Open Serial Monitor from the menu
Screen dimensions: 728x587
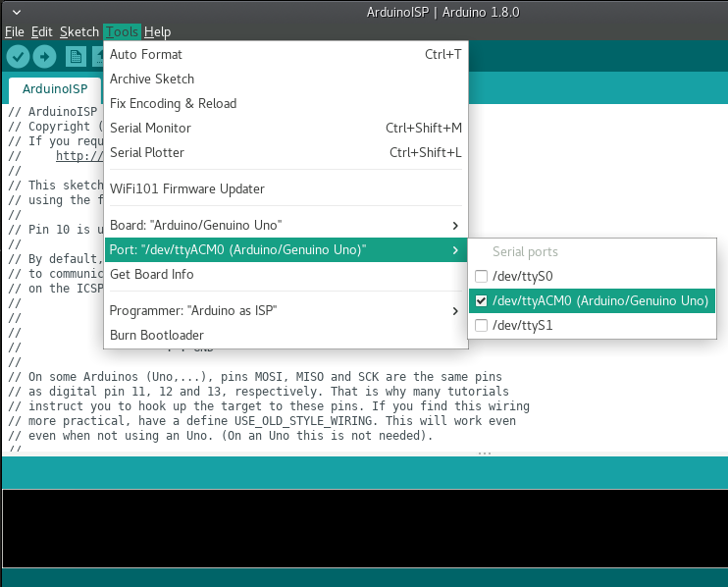pos(286,129)
